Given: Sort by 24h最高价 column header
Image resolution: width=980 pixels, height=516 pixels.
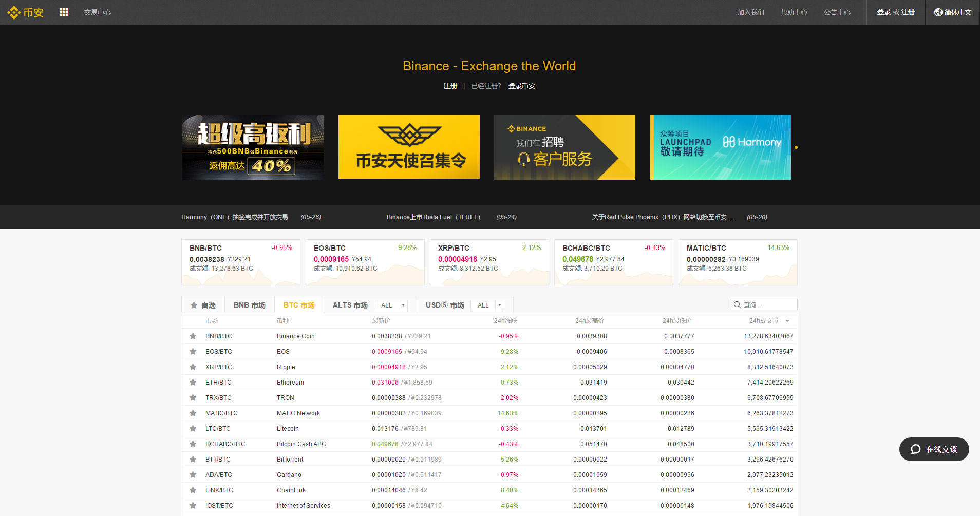Looking at the screenshot, I should pyautogui.click(x=589, y=321).
